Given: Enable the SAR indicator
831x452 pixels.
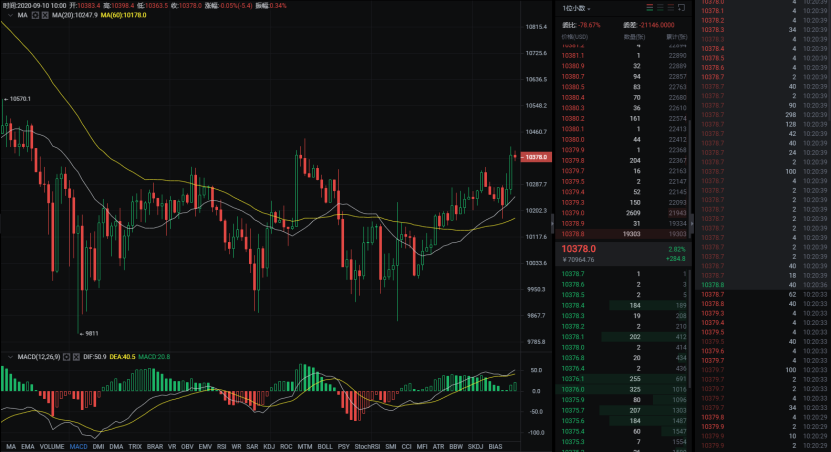Looking at the screenshot, I should click(x=252, y=447).
